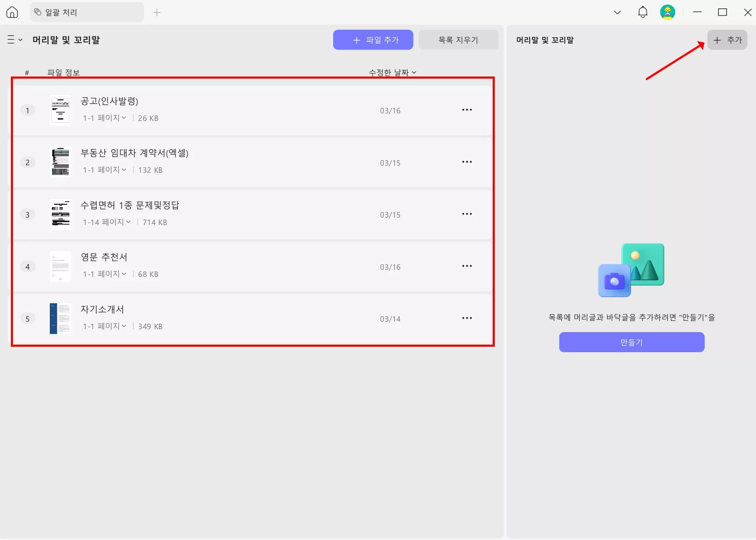Click the 추가 button in the header panel
Image resolution: width=756 pixels, height=540 pixels.
coord(727,40)
